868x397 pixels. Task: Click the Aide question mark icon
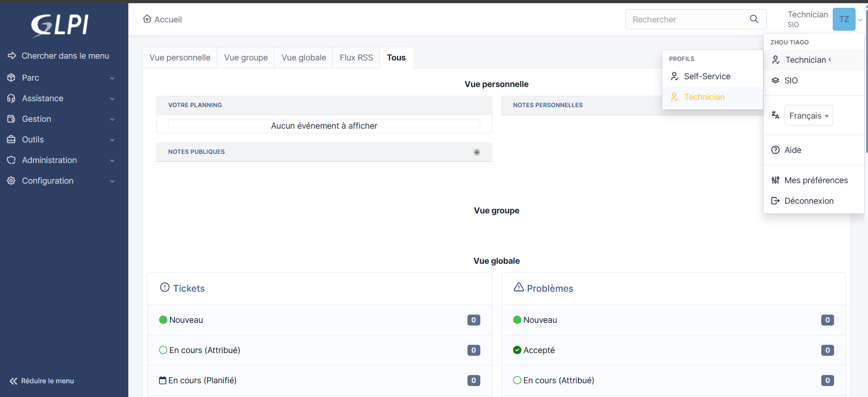pyautogui.click(x=775, y=150)
